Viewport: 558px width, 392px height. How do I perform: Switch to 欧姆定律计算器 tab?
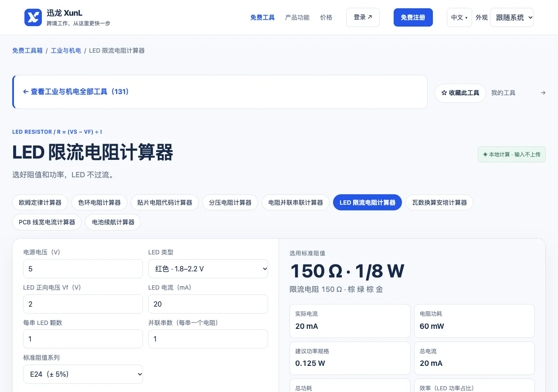point(40,203)
